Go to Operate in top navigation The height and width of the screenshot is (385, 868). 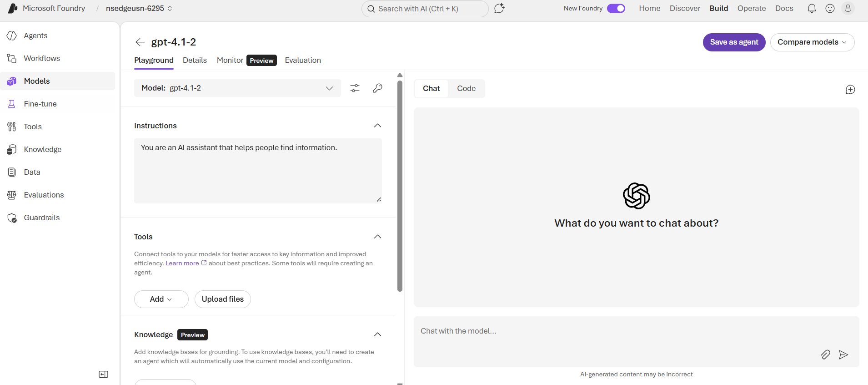pos(752,8)
